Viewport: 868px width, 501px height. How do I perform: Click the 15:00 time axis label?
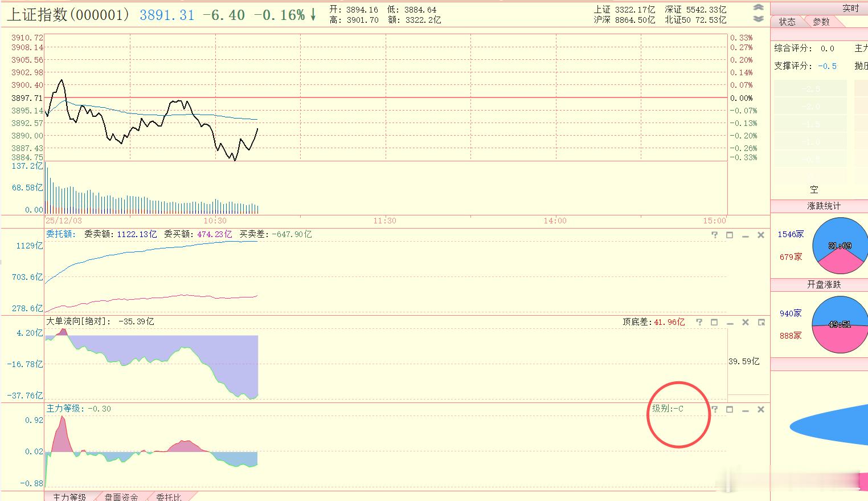point(715,221)
